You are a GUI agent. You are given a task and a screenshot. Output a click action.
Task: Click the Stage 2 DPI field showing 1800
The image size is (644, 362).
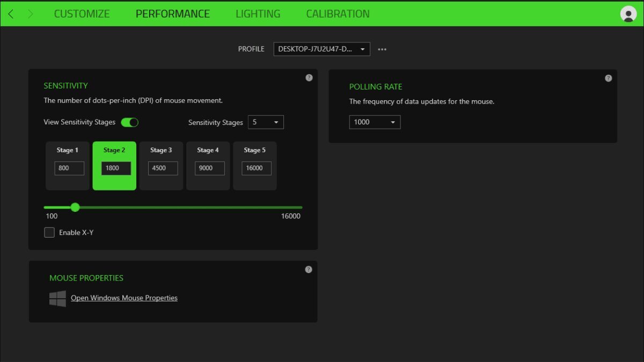pyautogui.click(x=116, y=168)
